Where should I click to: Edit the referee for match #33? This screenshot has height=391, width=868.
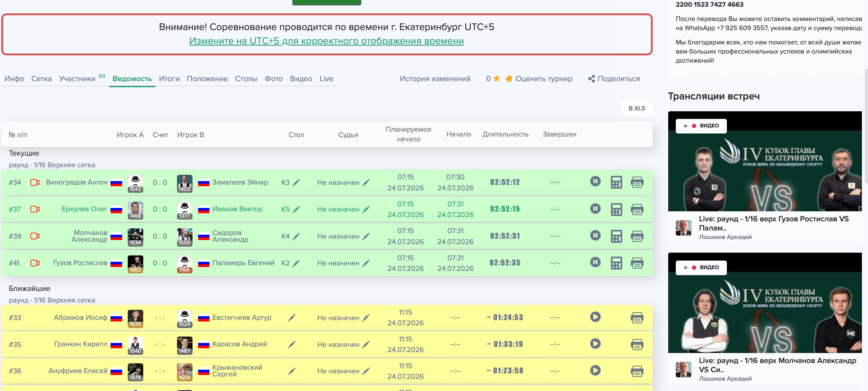(x=366, y=318)
